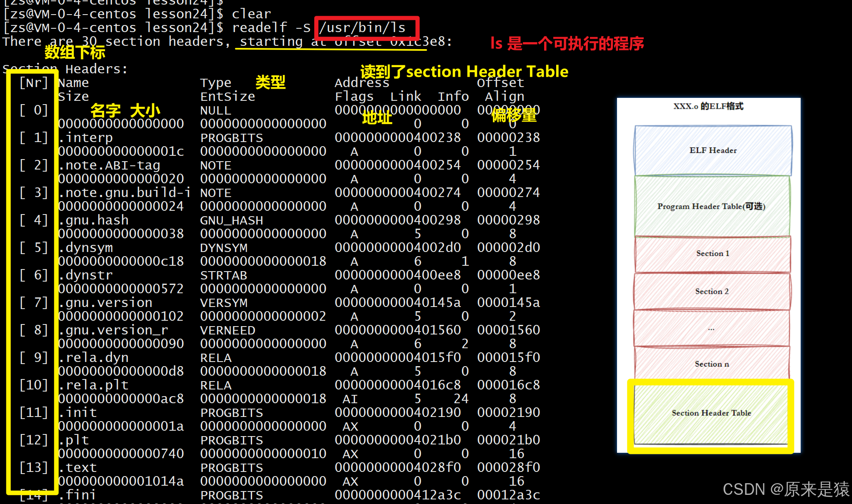Click index [10] in the Nr column
Screen dimensions: 852x504
(x=33, y=385)
